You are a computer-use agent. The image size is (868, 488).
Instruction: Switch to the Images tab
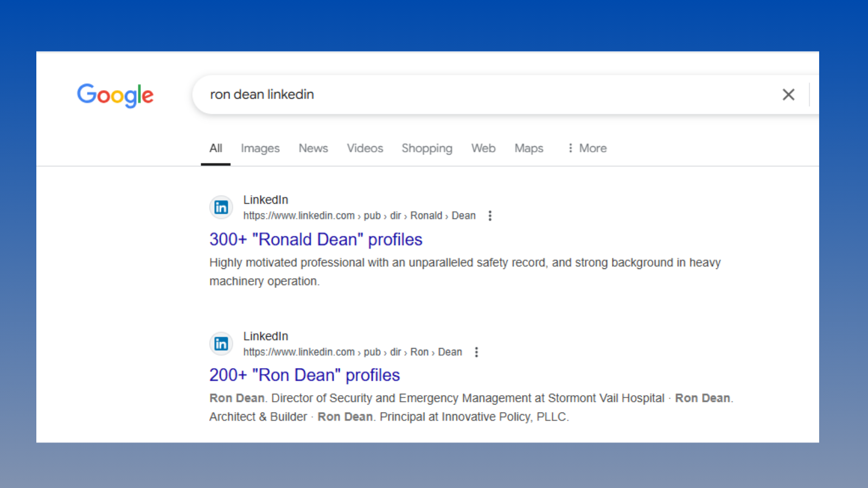click(260, 148)
